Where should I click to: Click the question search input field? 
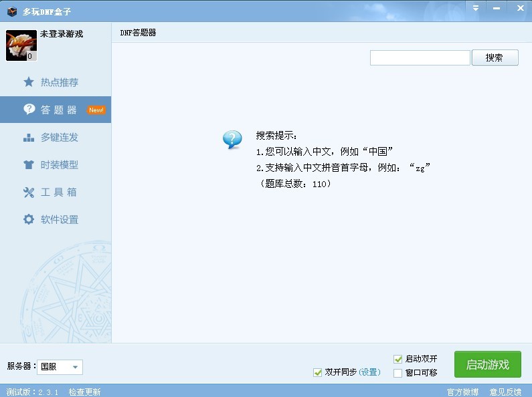point(420,57)
